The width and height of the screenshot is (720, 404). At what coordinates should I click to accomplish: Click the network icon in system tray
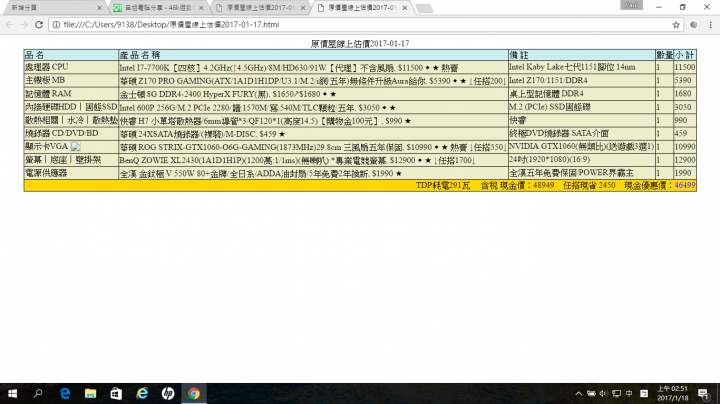click(x=617, y=393)
